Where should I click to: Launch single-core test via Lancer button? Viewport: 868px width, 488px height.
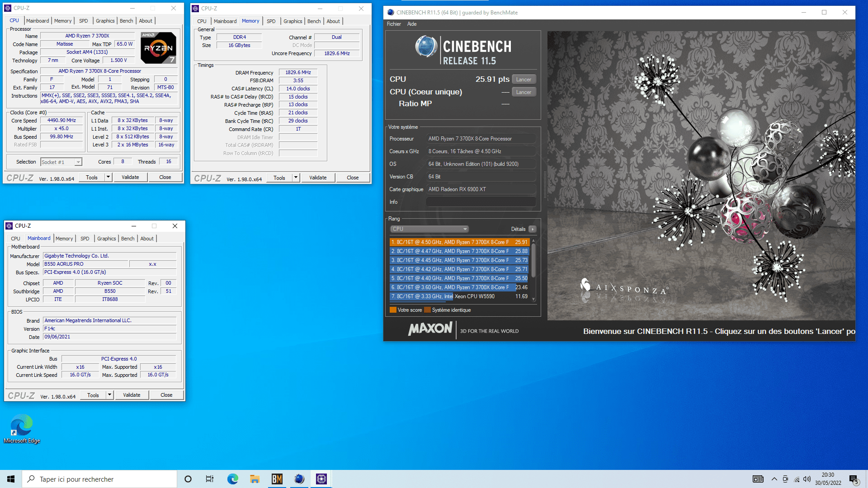[524, 92]
